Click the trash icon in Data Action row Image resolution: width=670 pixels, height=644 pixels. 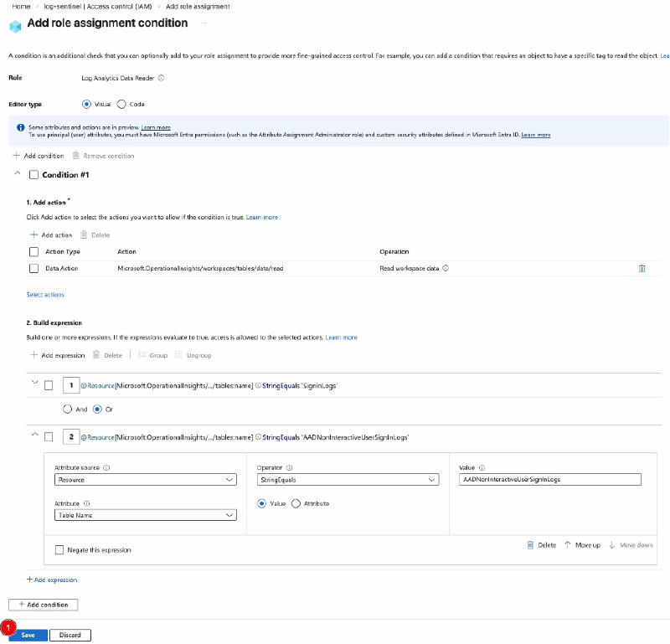tap(642, 268)
